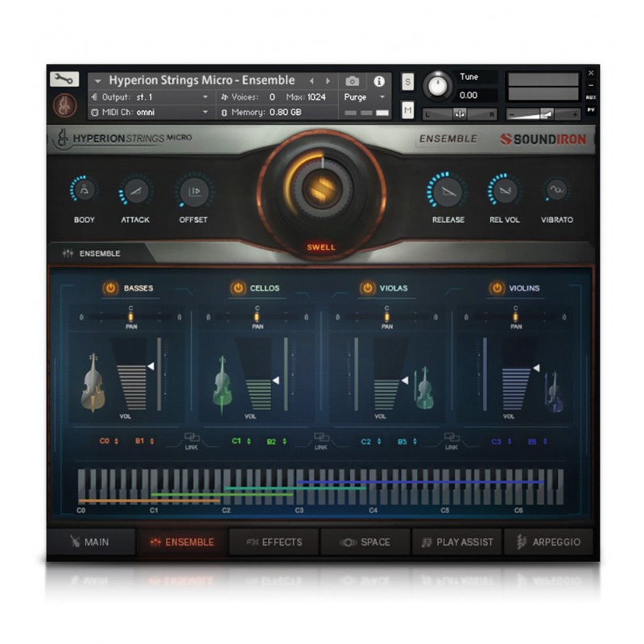Click the Release knob

click(x=447, y=192)
